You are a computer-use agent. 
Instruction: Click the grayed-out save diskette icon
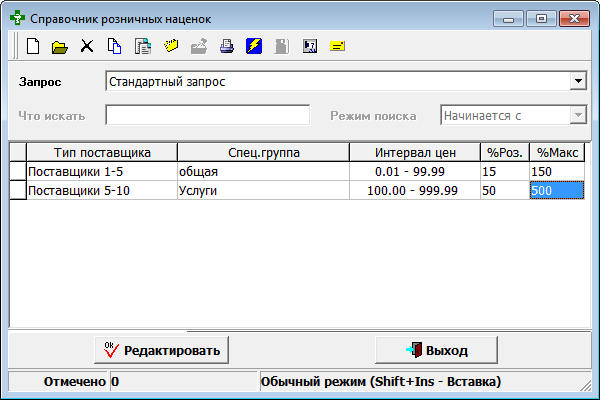[282, 46]
